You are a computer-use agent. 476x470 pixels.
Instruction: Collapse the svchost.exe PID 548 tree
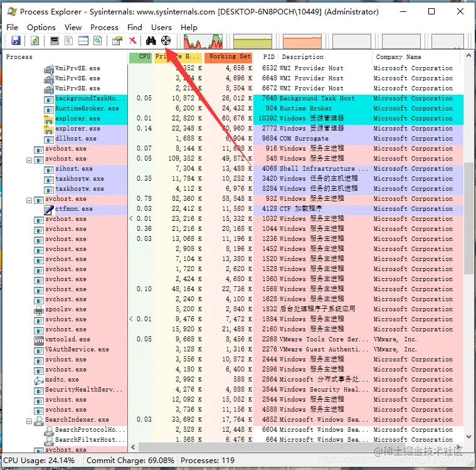[29, 160]
